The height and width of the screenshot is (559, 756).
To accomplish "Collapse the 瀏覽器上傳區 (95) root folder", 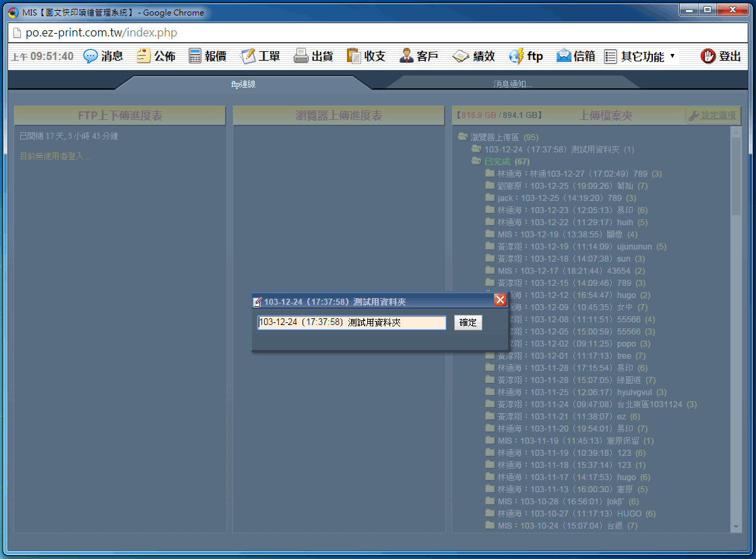I will click(x=463, y=138).
